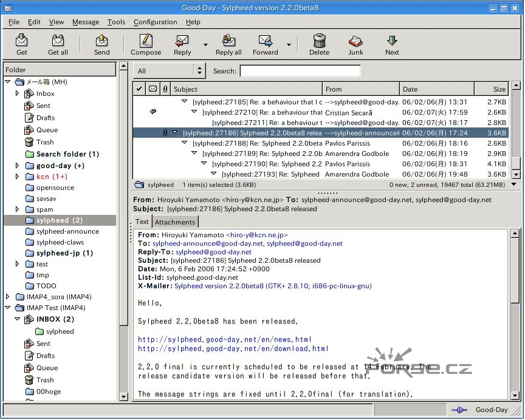Click the Reply toolbar icon
This screenshot has height=420, width=525.
(x=182, y=41)
